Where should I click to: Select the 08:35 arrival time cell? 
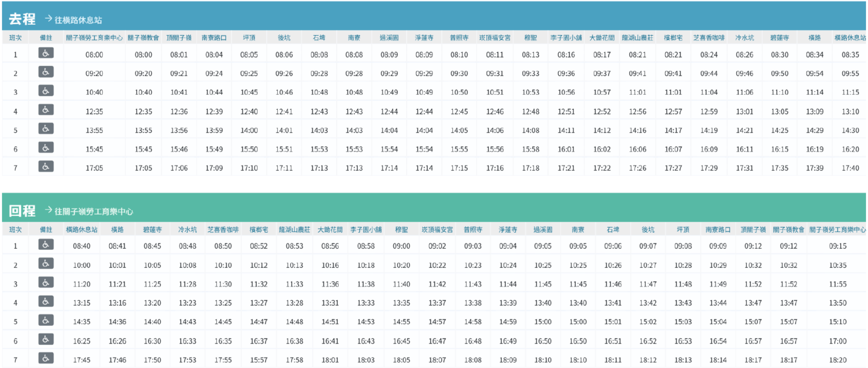pyautogui.click(x=850, y=55)
